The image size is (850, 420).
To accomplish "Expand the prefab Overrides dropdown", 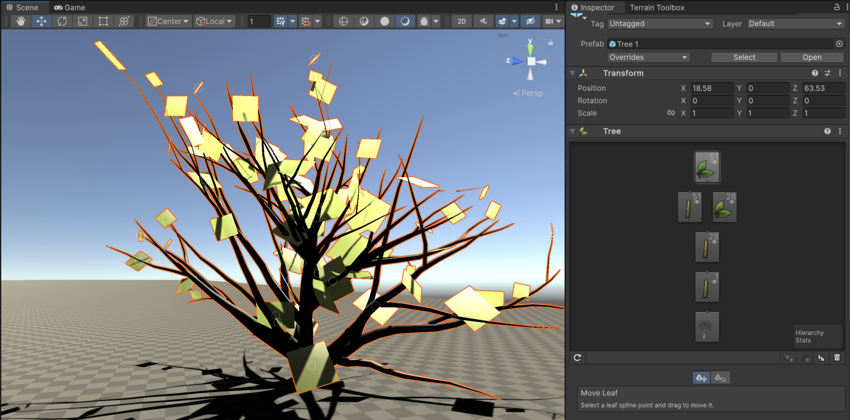I will point(648,57).
